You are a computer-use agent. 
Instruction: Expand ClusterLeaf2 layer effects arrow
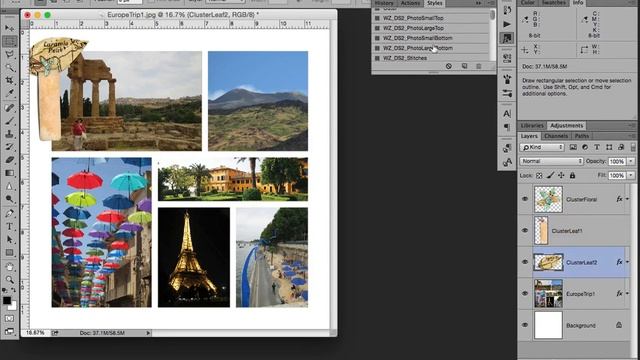pos(627,262)
